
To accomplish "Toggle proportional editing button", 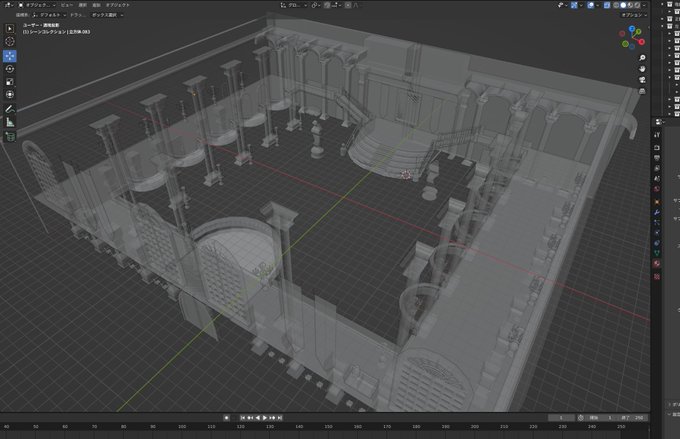I will click(x=348, y=5).
